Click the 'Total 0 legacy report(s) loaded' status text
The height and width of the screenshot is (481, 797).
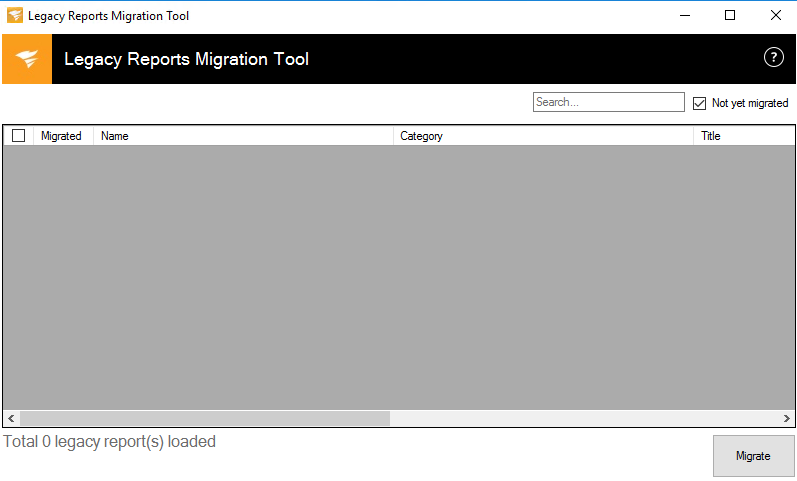[x=109, y=442]
